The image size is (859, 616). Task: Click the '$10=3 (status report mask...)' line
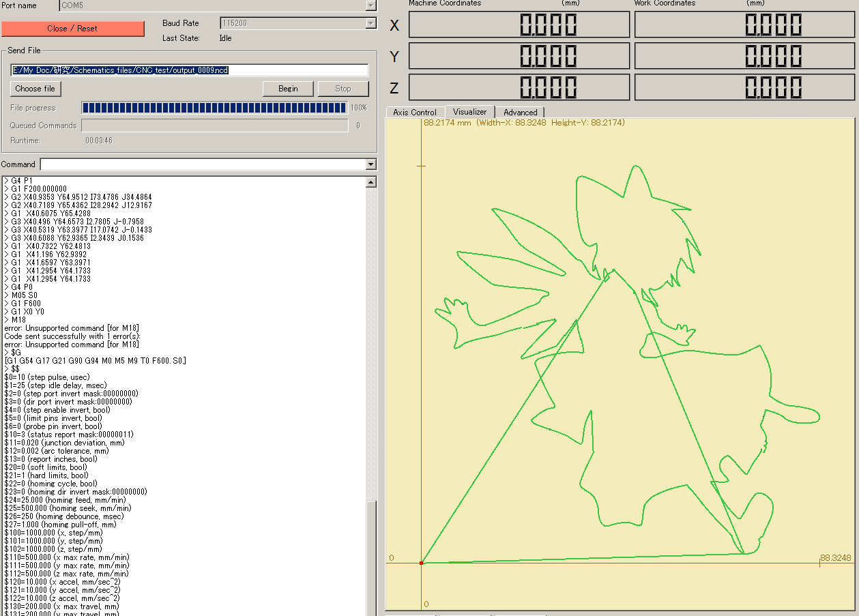coord(69,435)
